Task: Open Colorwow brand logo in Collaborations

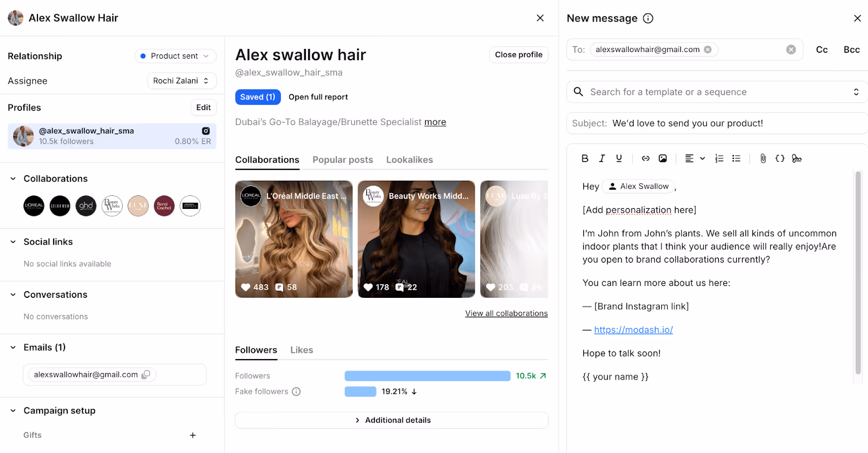Action: [x=60, y=206]
